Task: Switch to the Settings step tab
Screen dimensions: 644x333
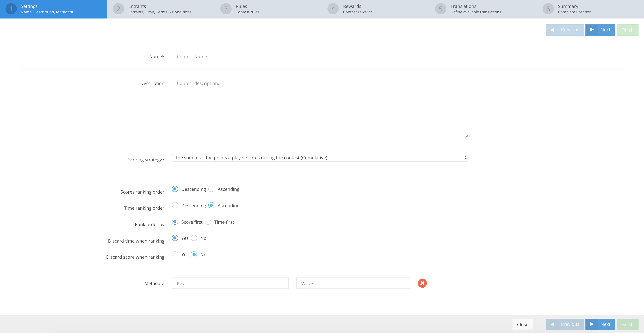Action: pos(53,9)
